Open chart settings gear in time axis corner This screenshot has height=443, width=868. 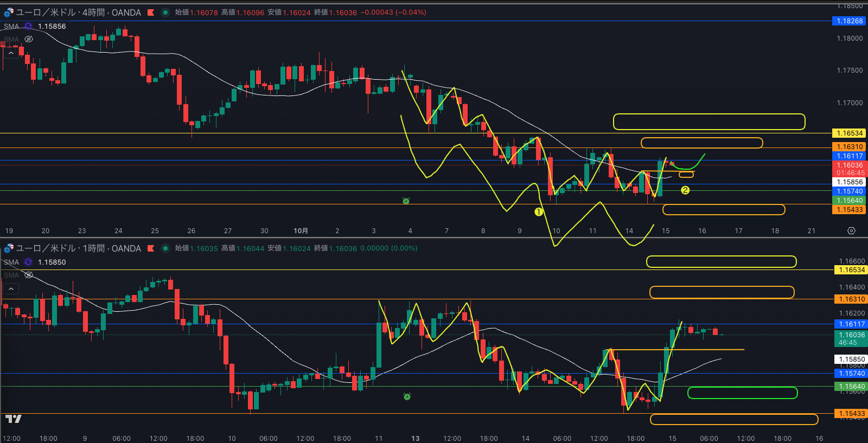[851, 231]
